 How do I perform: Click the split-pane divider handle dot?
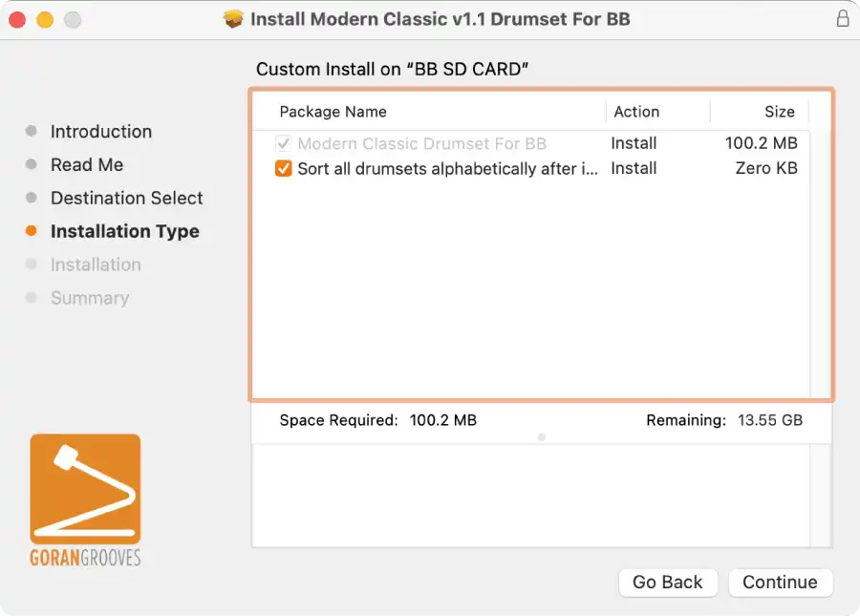[542, 437]
